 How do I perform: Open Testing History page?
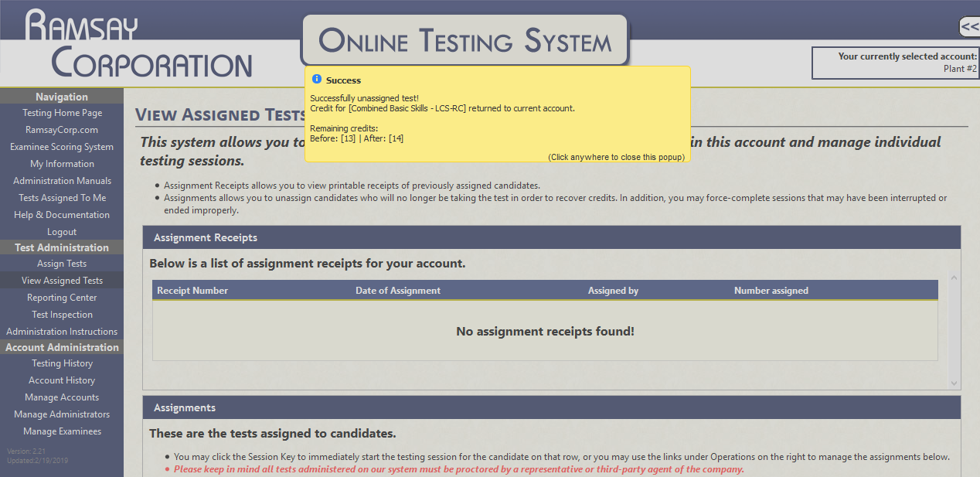coord(62,363)
